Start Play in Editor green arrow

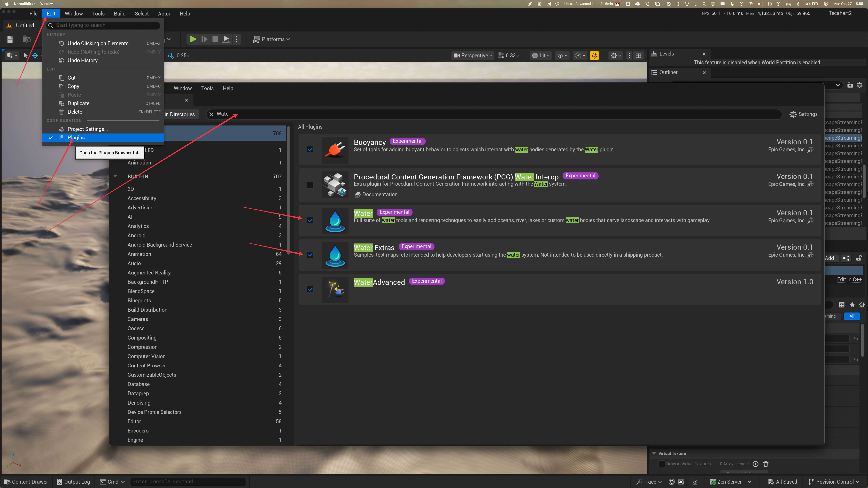pyautogui.click(x=193, y=39)
